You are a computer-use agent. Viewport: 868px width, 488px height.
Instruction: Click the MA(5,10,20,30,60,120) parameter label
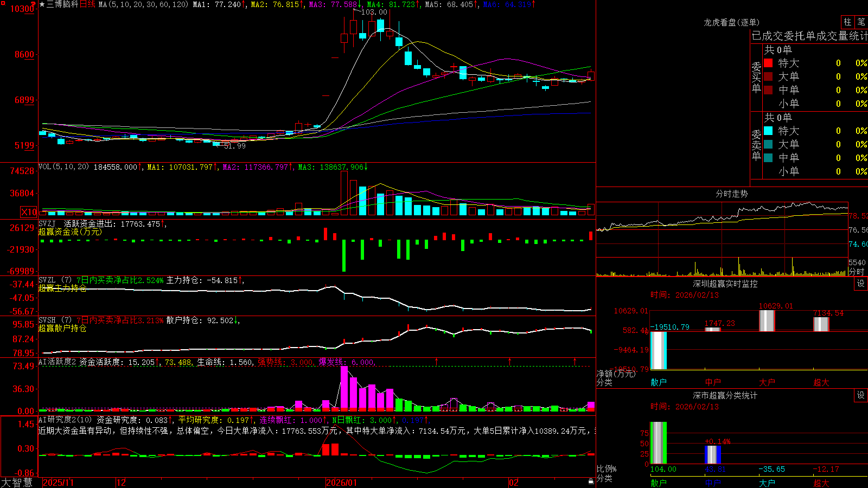[x=143, y=4]
